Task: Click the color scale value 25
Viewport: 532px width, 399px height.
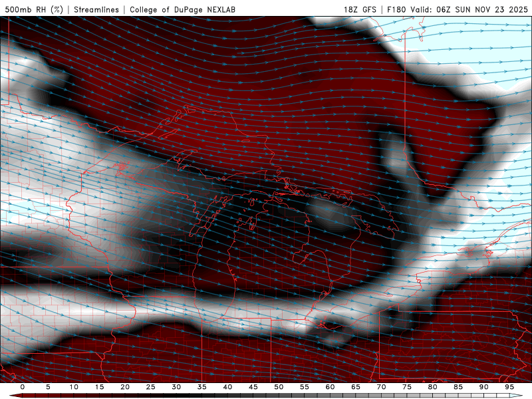Action: coord(151,387)
